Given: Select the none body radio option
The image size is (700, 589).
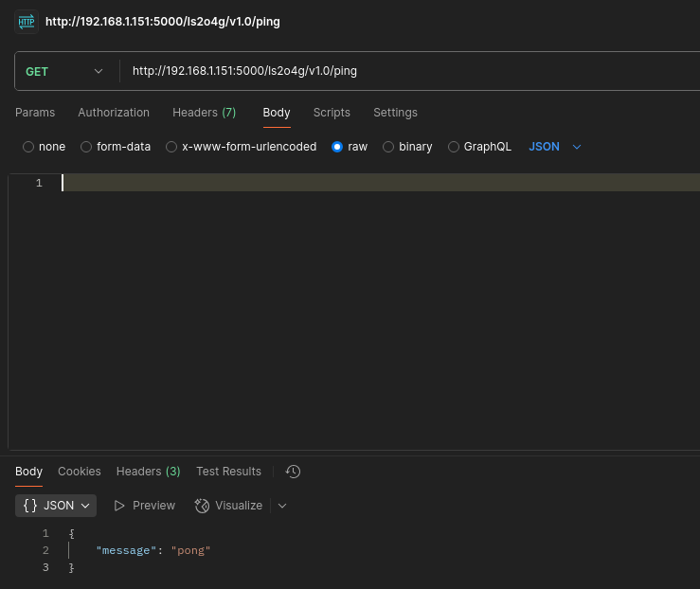Looking at the screenshot, I should [x=28, y=147].
